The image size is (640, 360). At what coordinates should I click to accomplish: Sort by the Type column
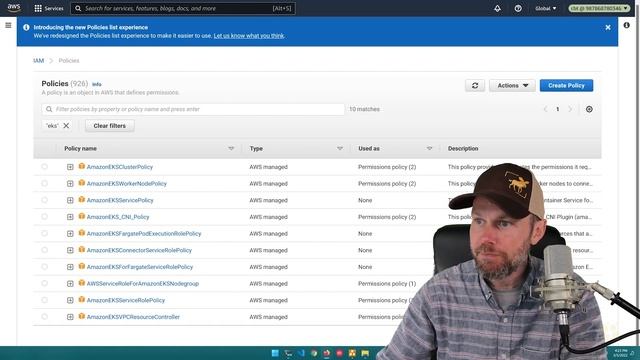(x=340, y=149)
